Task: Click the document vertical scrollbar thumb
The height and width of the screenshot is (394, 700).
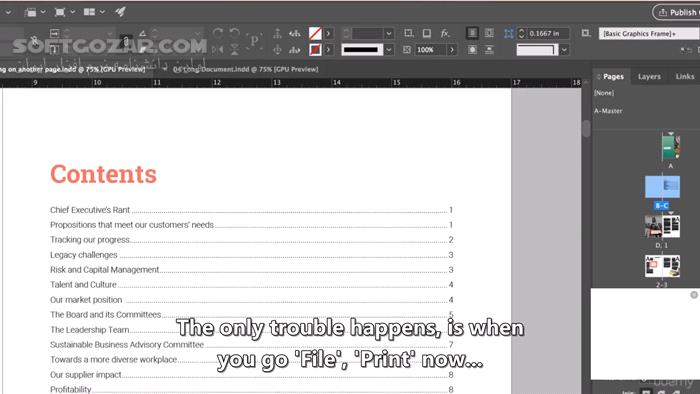Action: [586, 129]
